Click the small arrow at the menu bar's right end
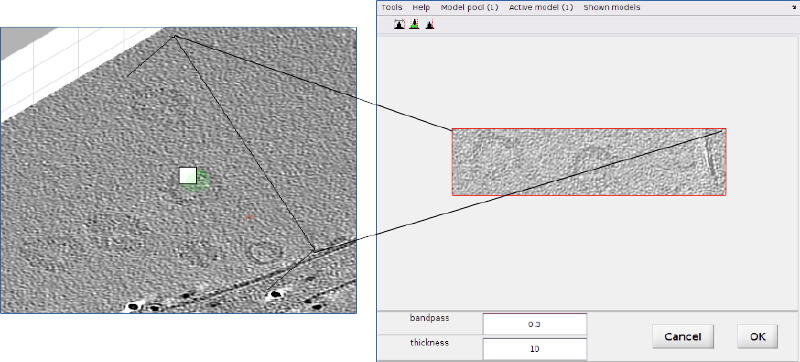The width and height of the screenshot is (800, 362). click(x=795, y=8)
